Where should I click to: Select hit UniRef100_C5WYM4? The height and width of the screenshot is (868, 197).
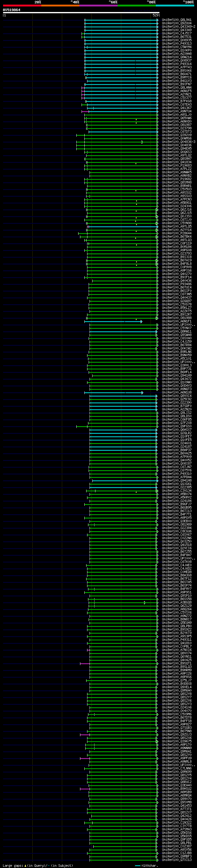coord(177,47)
